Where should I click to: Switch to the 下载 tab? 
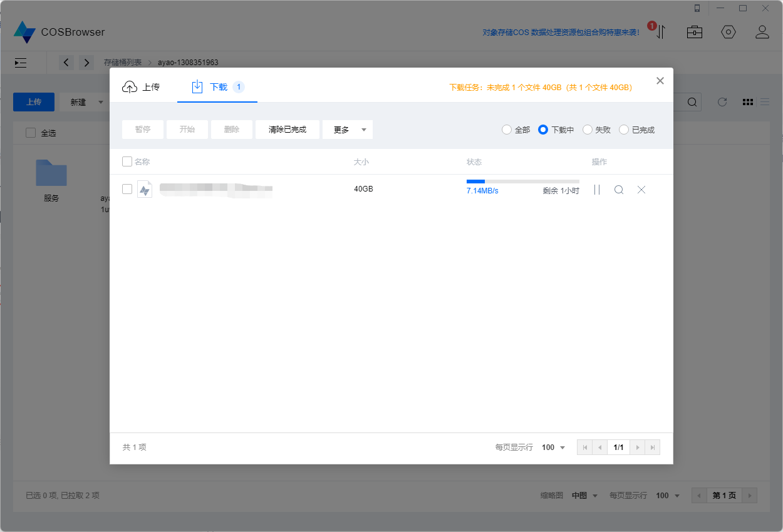[x=217, y=87]
